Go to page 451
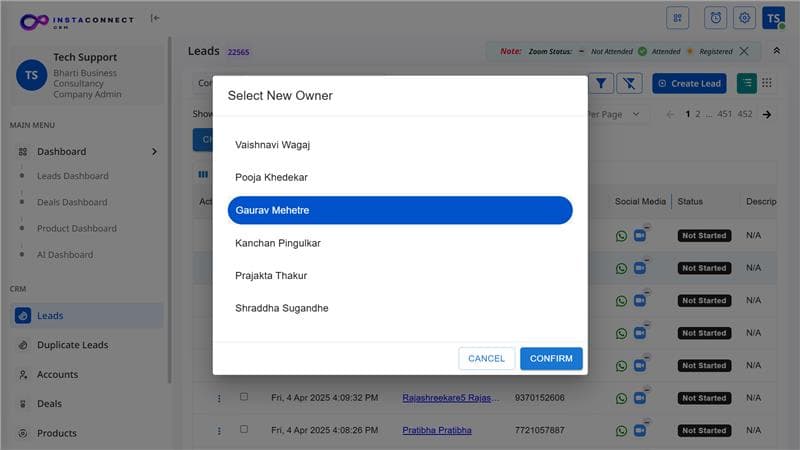This screenshot has width=800, height=450. tap(724, 114)
